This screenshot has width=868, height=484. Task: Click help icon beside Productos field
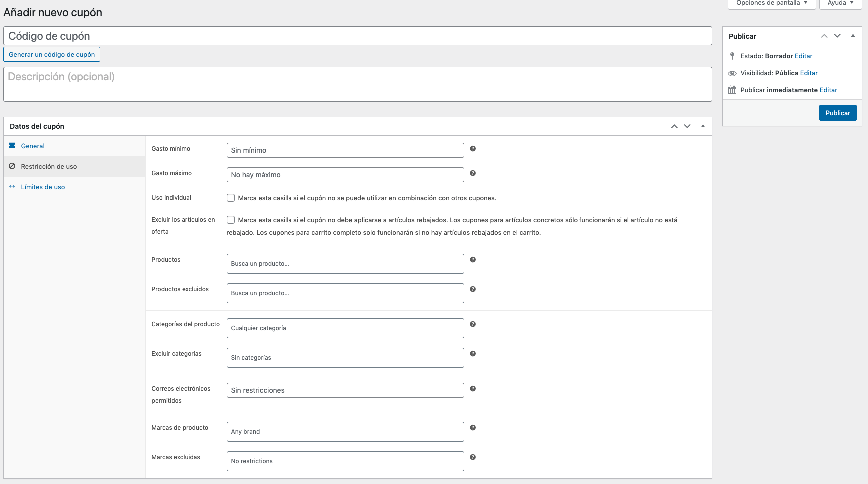click(x=473, y=260)
